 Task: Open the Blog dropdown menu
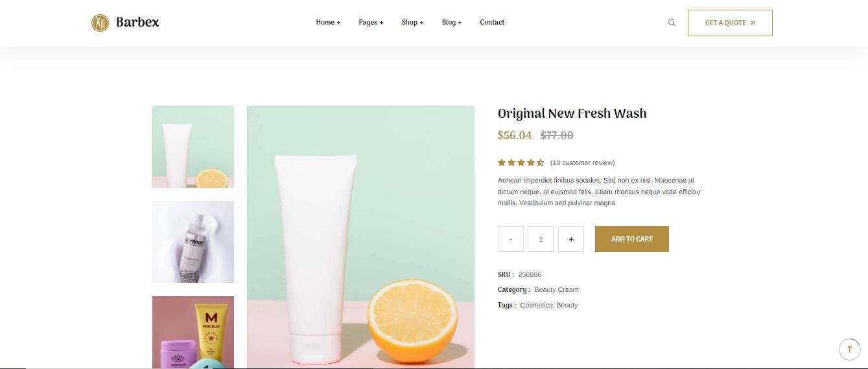[452, 23]
